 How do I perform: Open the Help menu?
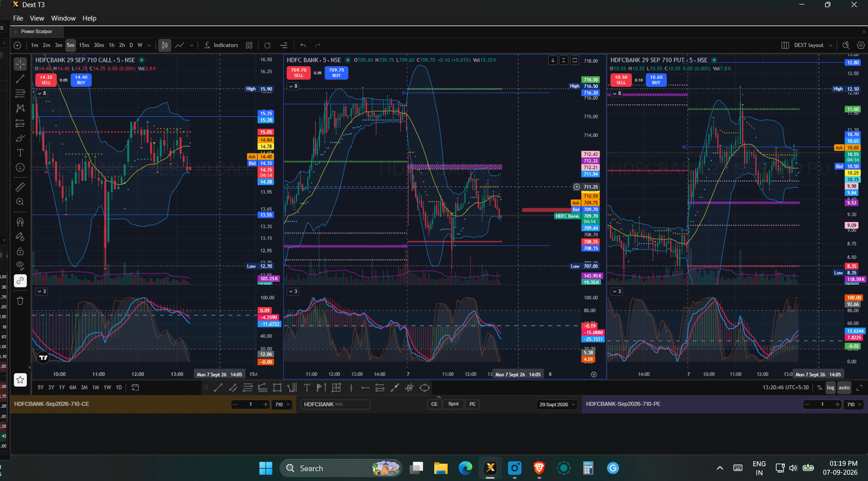[x=89, y=18]
